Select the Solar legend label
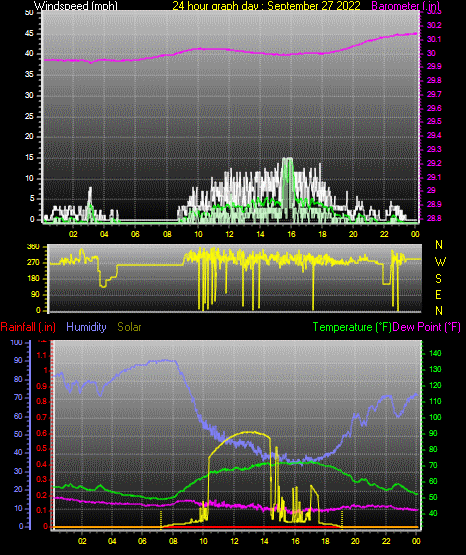 (x=129, y=327)
